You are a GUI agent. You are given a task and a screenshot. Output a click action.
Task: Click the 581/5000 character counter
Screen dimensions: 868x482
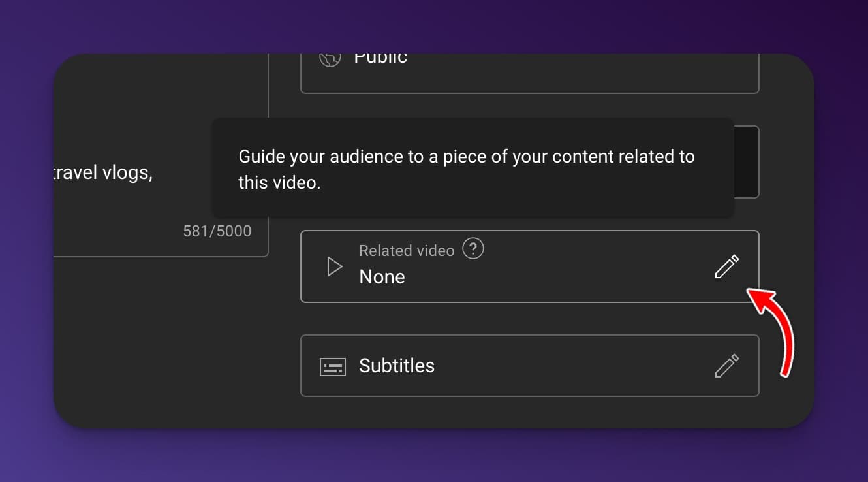pyautogui.click(x=217, y=231)
